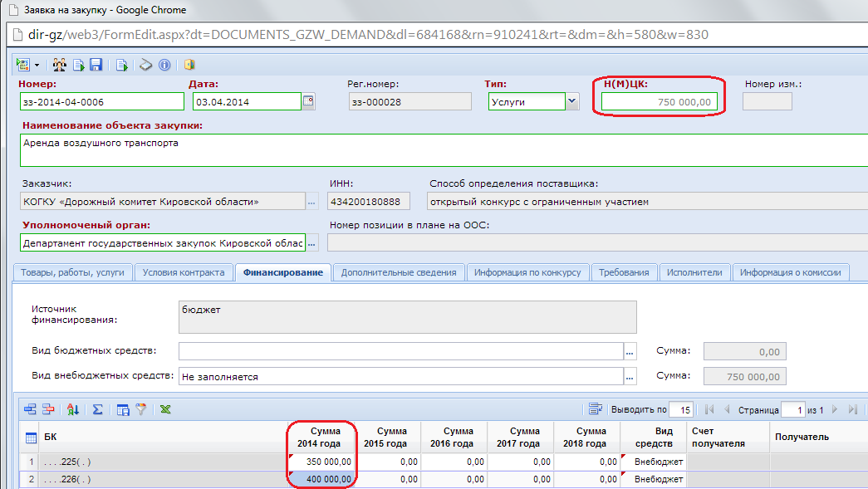
Task: Click the exit door icon in toolbar
Action: 189,65
